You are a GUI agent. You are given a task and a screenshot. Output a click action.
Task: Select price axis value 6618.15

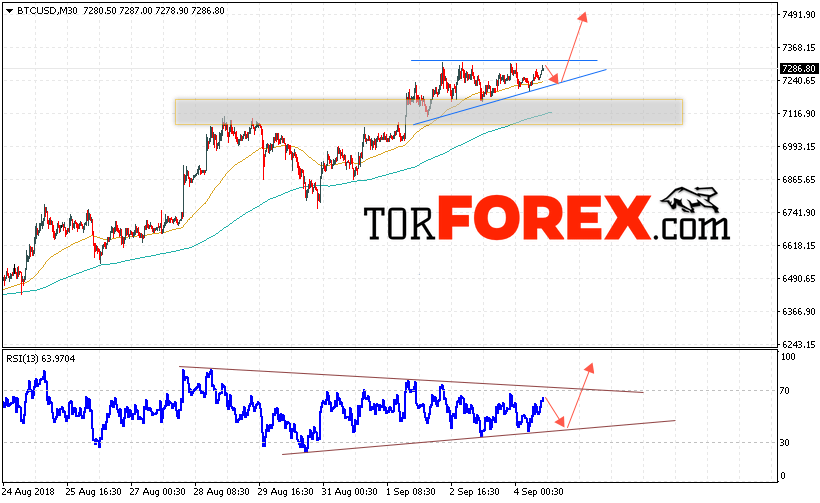coord(798,245)
